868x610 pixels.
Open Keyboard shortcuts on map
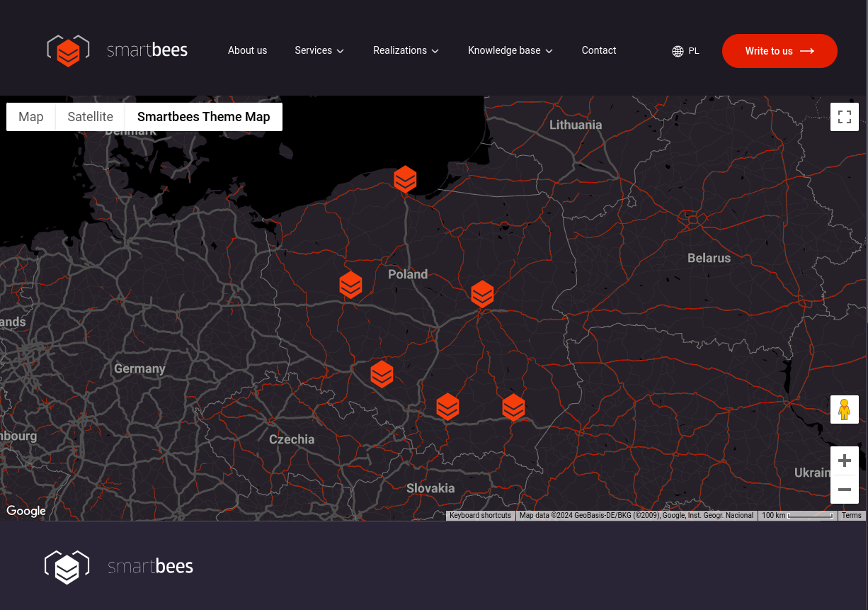(x=480, y=516)
